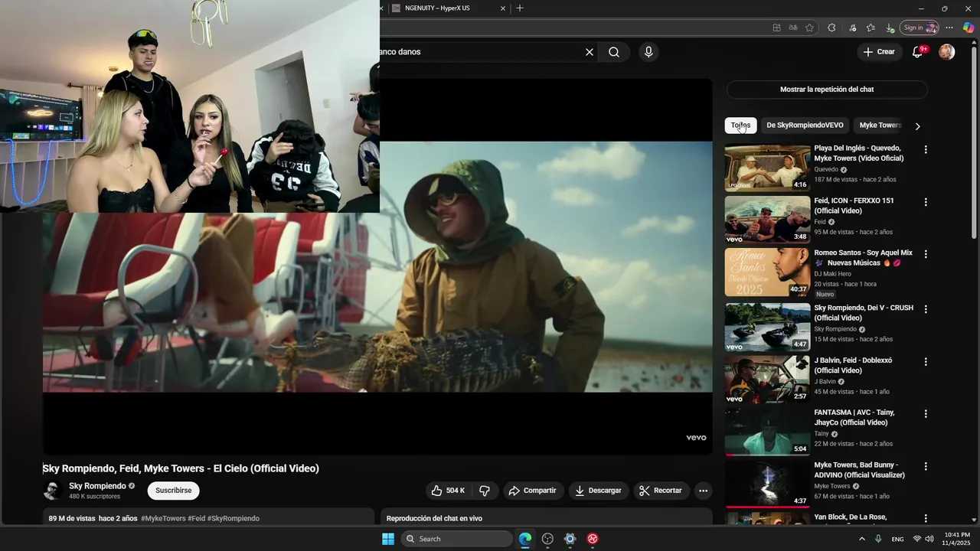The image size is (980, 551).
Task: Open a new browser tab
Action: point(520,8)
